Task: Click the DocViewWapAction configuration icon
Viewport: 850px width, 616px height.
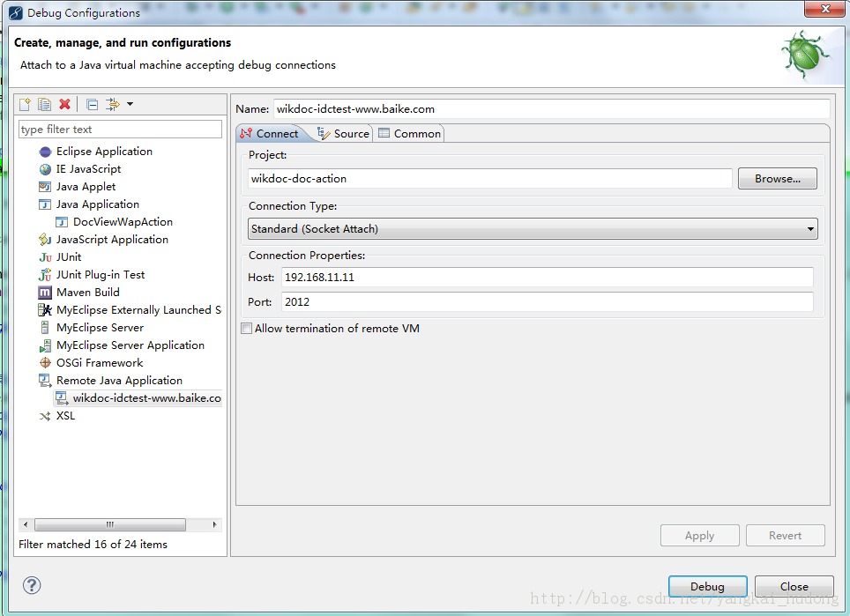Action: [63, 222]
